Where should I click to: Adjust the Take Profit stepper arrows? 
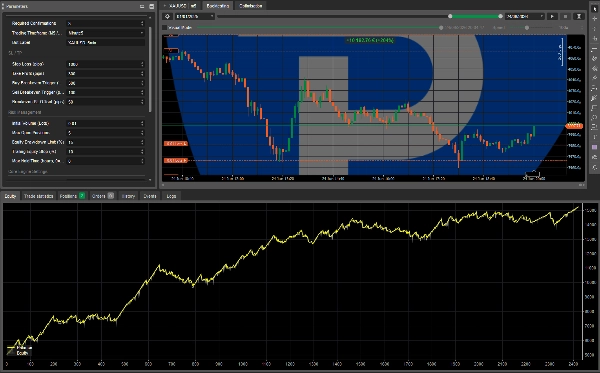(x=142, y=73)
